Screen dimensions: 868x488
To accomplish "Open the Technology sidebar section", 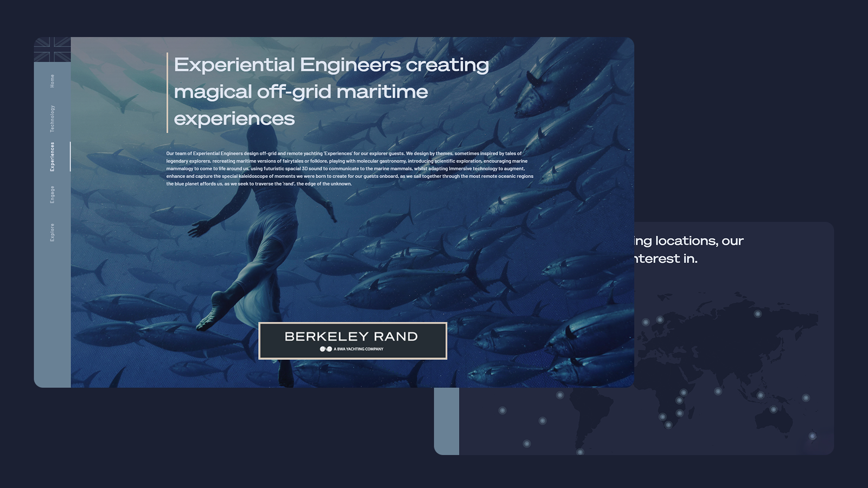I will [x=52, y=119].
